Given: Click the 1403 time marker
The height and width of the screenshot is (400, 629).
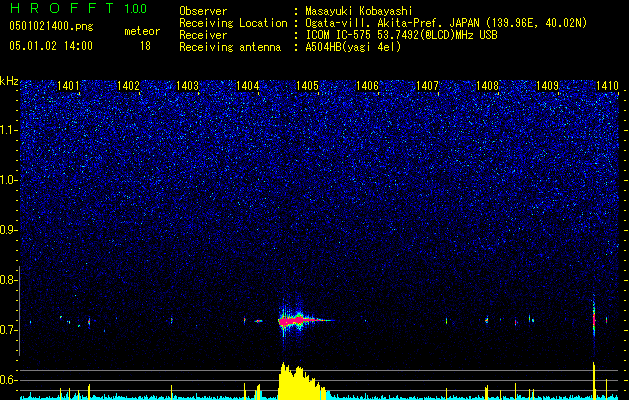Looking at the screenshot, I should tap(188, 86).
